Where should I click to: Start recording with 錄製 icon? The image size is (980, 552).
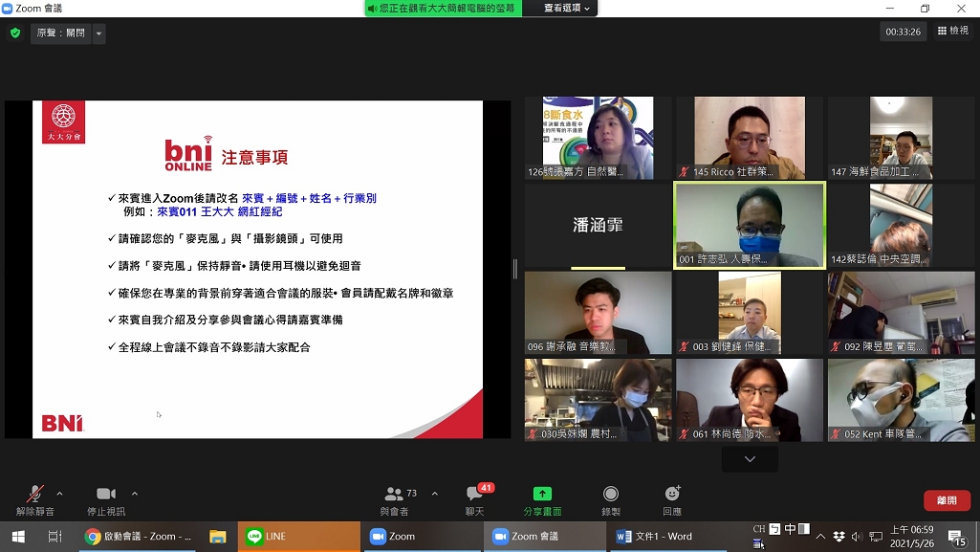tap(611, 500)
